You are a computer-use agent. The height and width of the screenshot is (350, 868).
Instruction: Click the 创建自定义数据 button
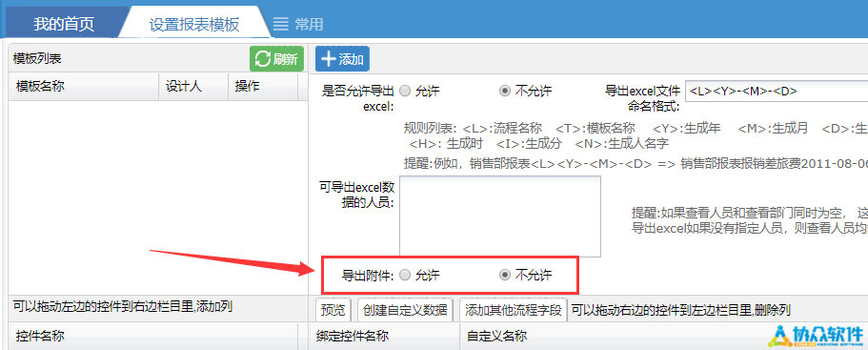[405, 310]
